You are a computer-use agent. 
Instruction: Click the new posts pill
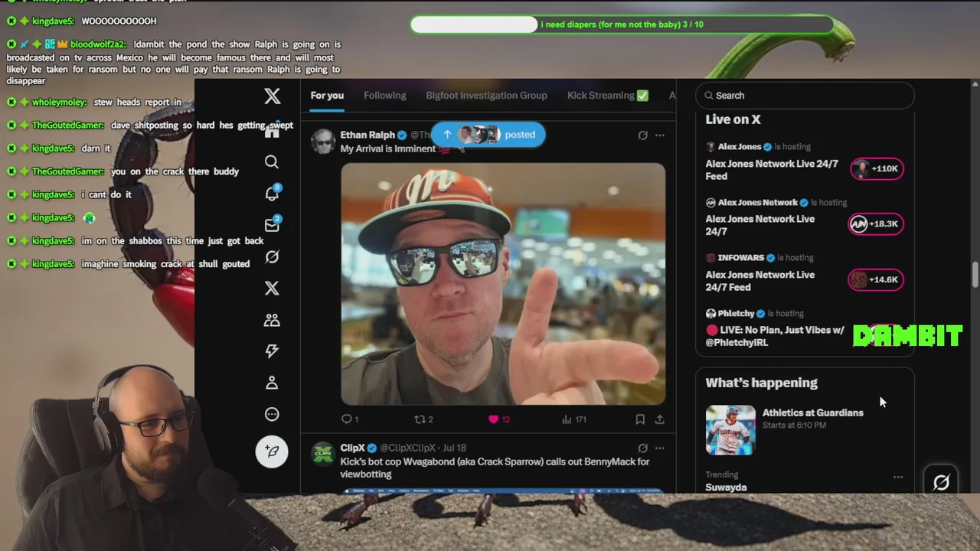[488, 135]
